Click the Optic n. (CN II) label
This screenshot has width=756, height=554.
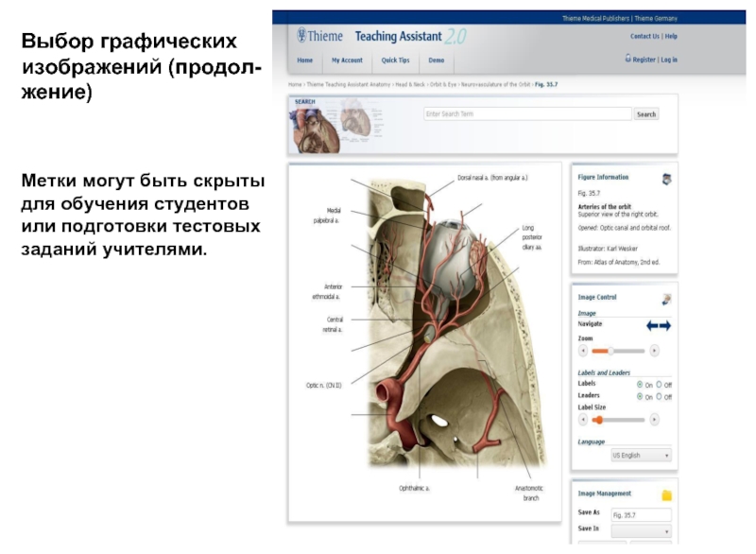coord(323,385)
